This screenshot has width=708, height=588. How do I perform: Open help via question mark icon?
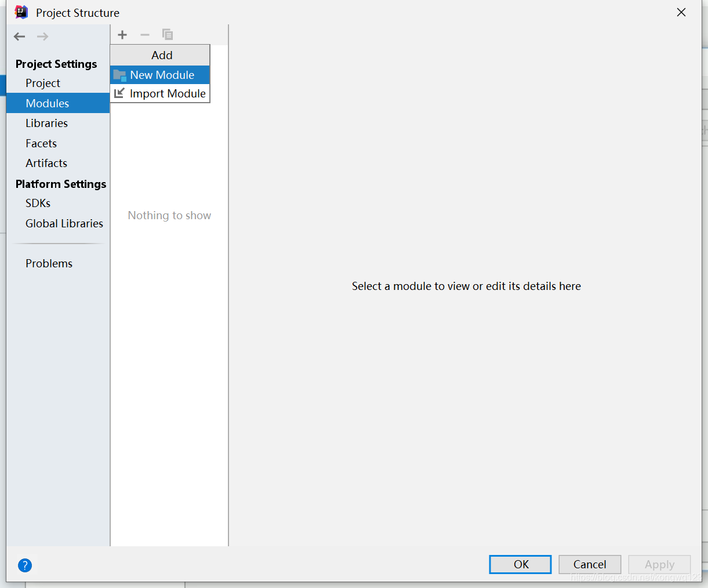tap(25, 565)
